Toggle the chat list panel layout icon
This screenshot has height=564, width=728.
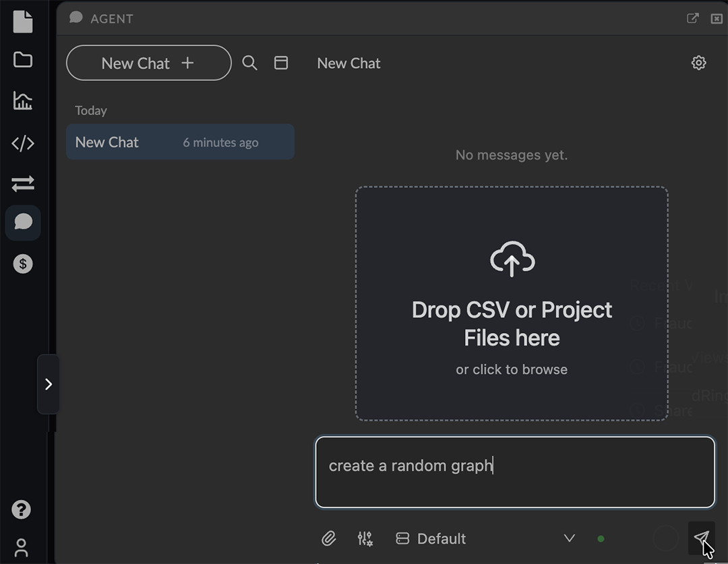281,63
